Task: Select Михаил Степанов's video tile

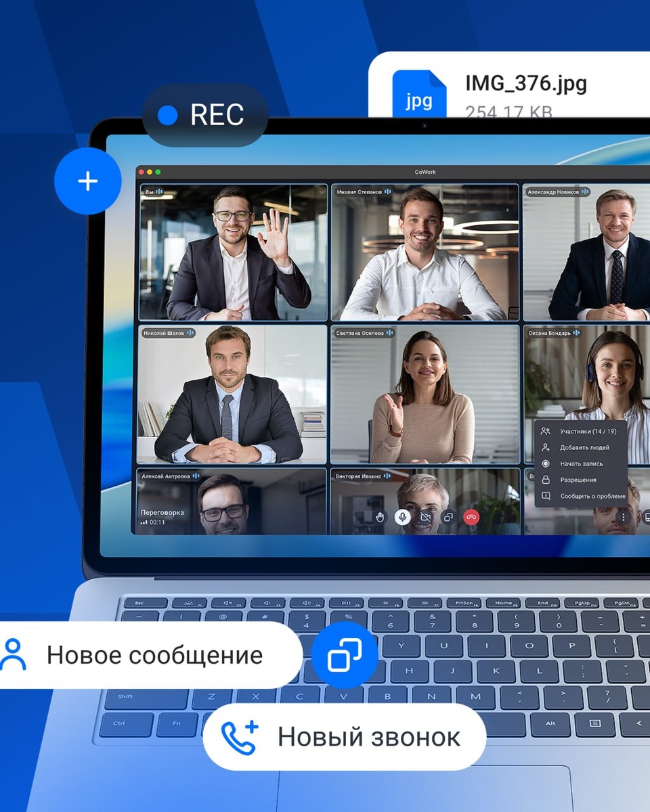Action: [425, 252]
